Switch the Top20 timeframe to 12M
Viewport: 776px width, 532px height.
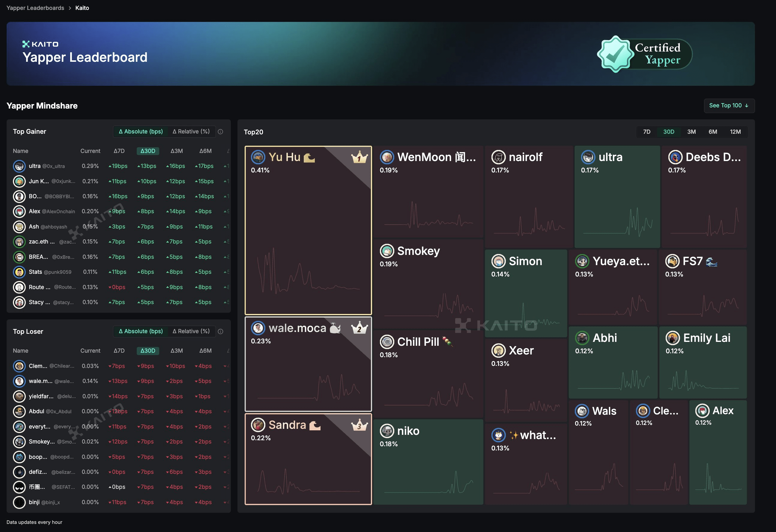click(735, 132)
